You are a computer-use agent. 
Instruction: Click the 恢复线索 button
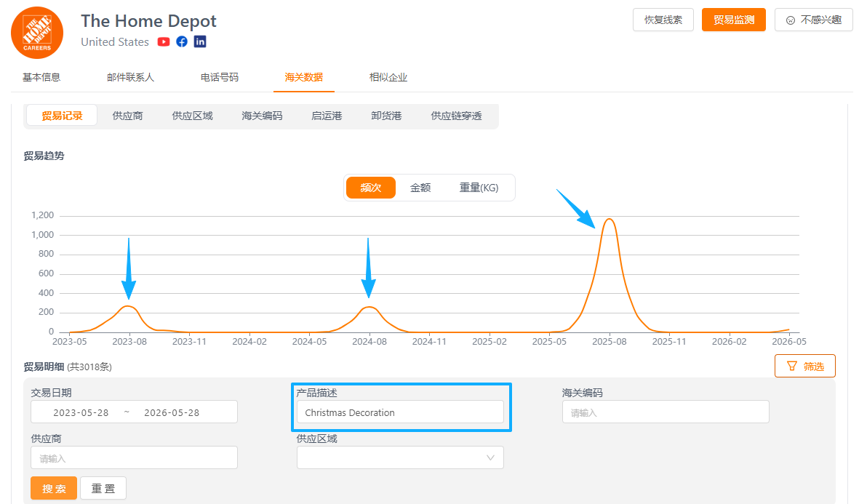[663, 20]
